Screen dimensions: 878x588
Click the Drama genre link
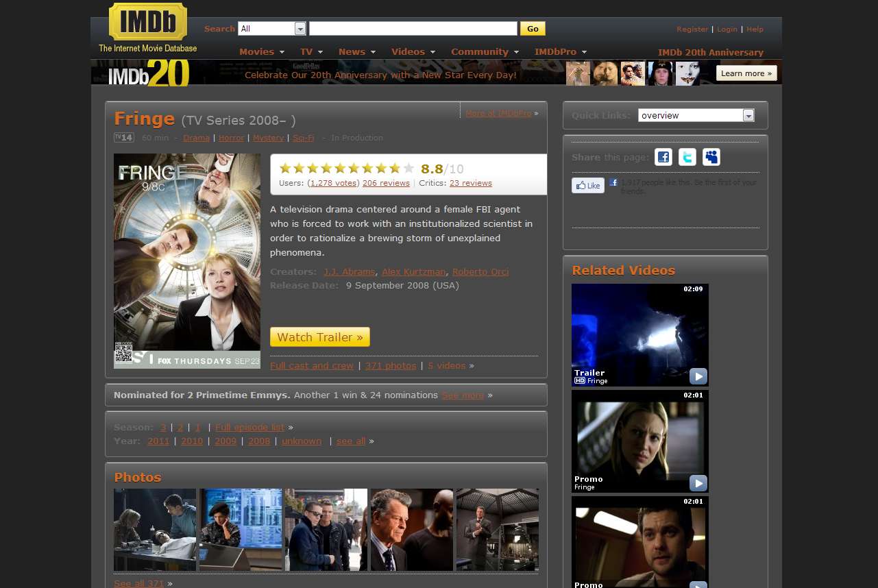[x=196, y=138]
